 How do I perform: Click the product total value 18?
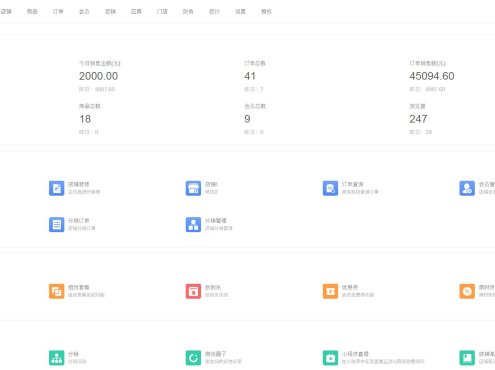click(85, 119)
